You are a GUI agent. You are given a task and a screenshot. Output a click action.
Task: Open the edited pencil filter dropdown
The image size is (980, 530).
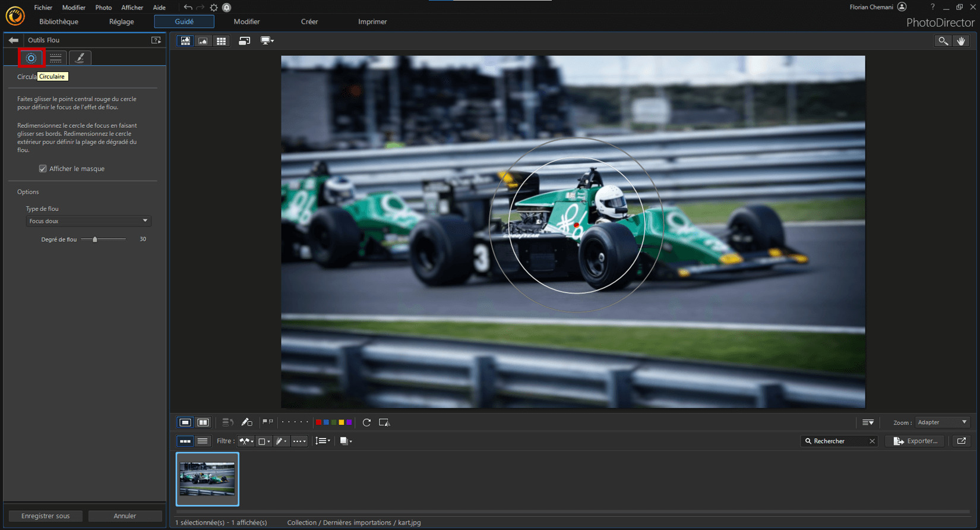[282, 441]
